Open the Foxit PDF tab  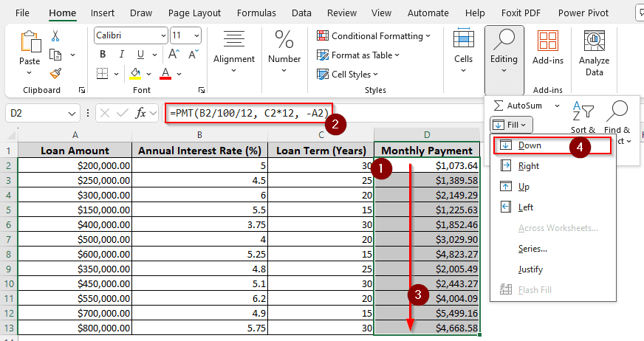(x=521, y=13)
